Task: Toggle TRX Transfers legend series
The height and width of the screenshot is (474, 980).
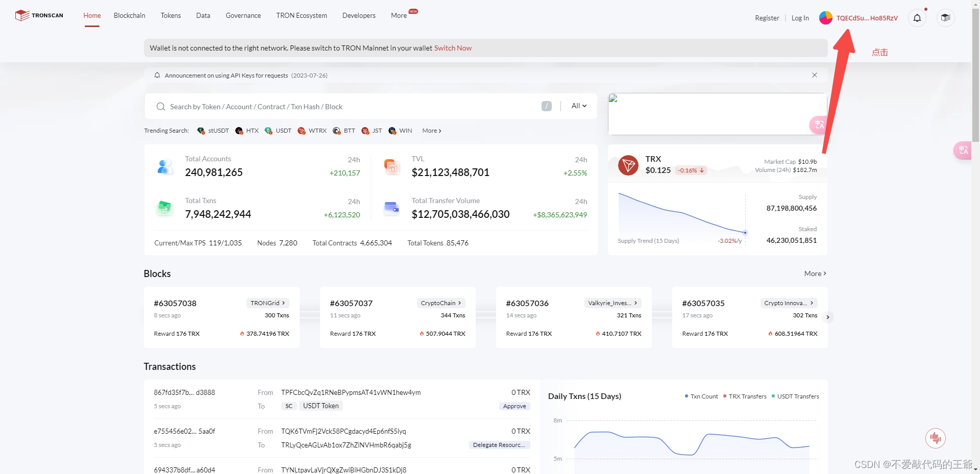Action: click(x=745, y=396)
